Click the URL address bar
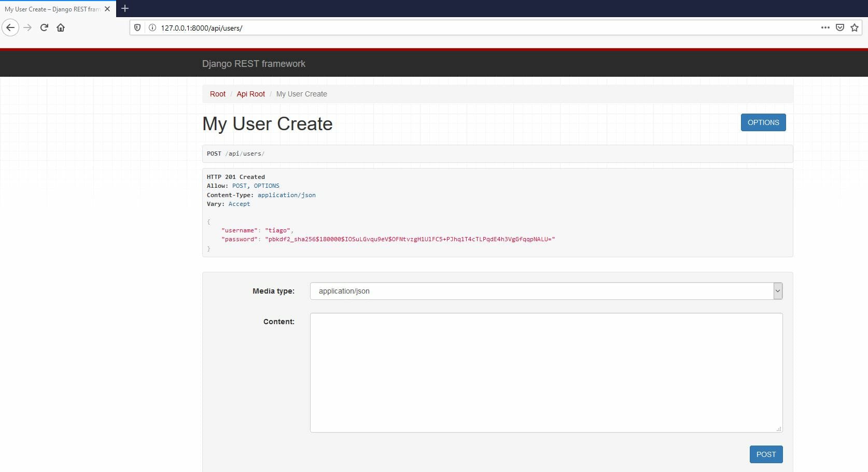This screenshot has height=472, width=868. click(467, 28)
